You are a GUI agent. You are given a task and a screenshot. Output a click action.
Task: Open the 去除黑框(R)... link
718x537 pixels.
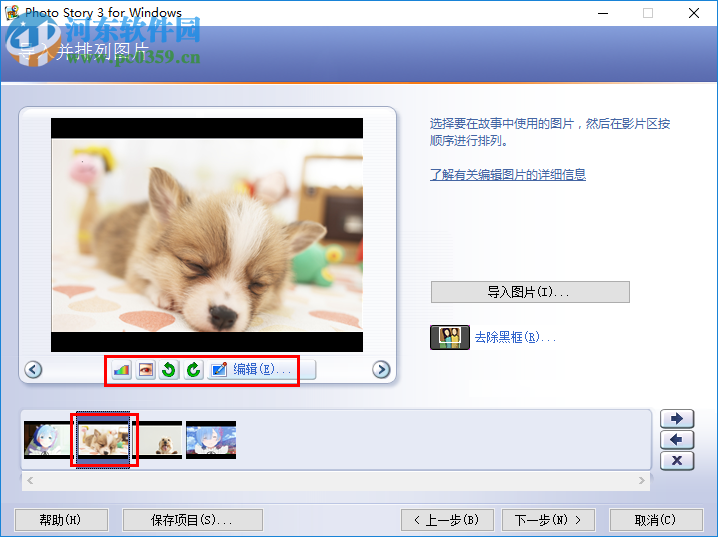pos(515,337)
